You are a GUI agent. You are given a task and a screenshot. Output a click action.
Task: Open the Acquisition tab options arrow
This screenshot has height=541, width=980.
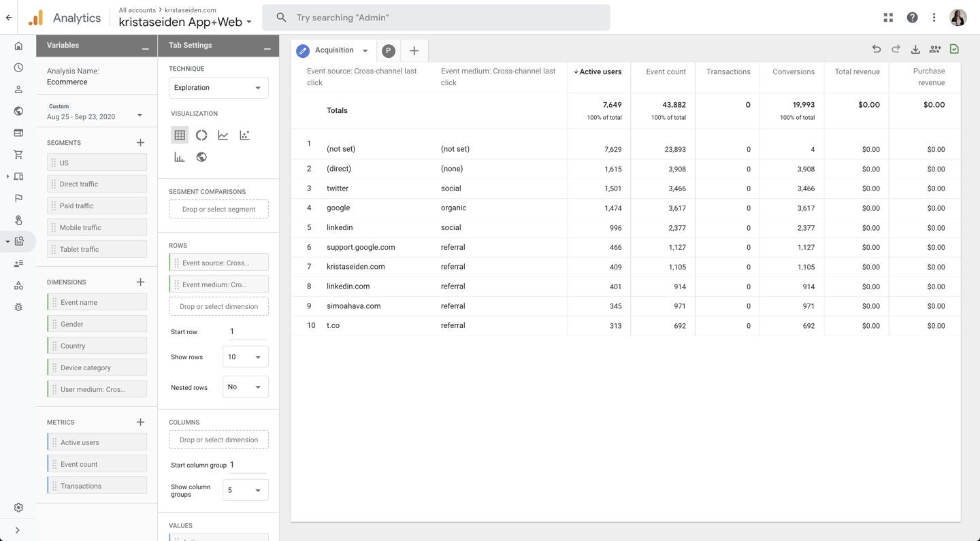click(x=365, y=50)
